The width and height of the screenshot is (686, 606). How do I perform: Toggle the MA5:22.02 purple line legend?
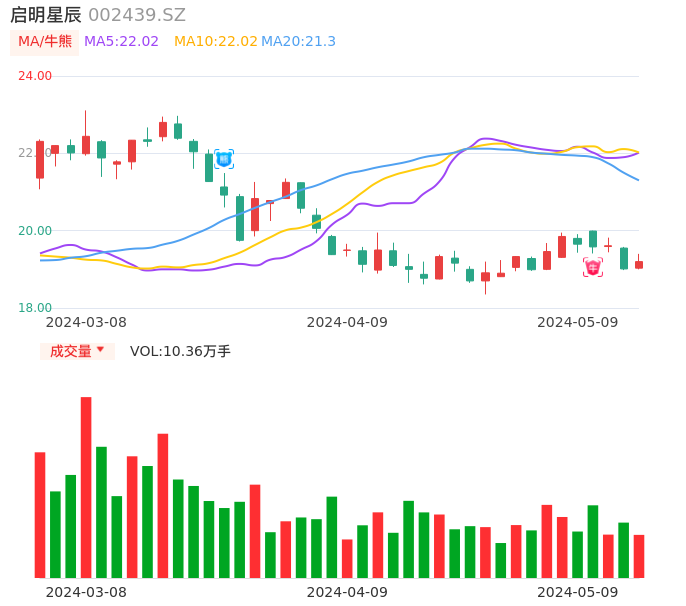click(x=121, y=41)
